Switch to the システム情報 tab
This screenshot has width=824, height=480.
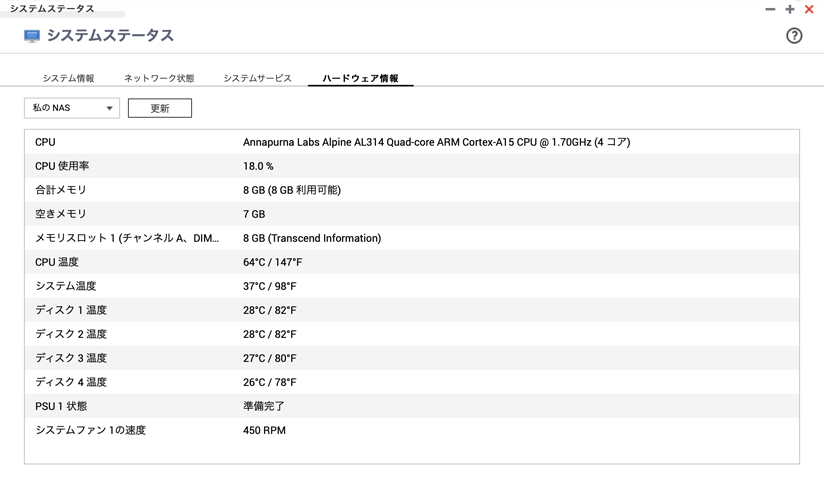68,78
